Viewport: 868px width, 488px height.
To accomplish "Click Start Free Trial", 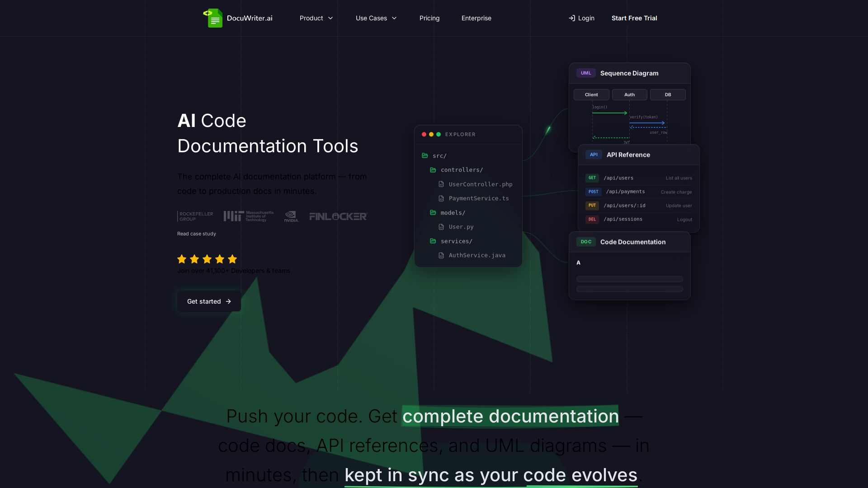I will click(x=634, y=18).
